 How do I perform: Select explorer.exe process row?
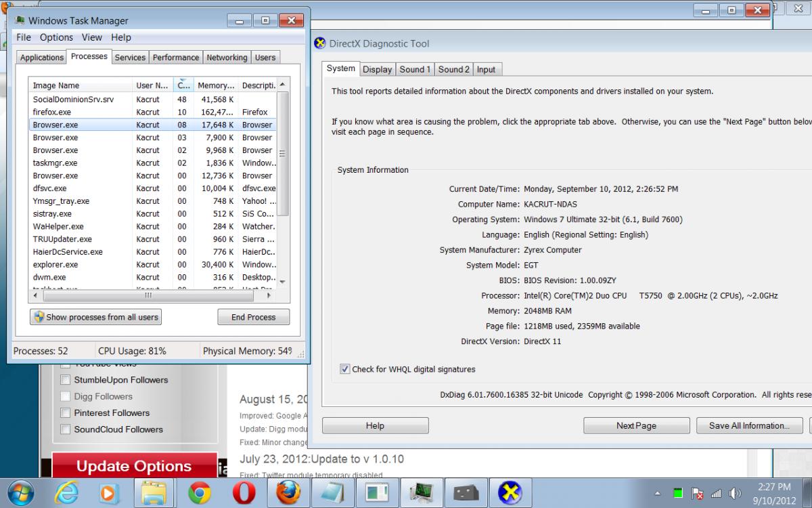[x=152, y=264]
